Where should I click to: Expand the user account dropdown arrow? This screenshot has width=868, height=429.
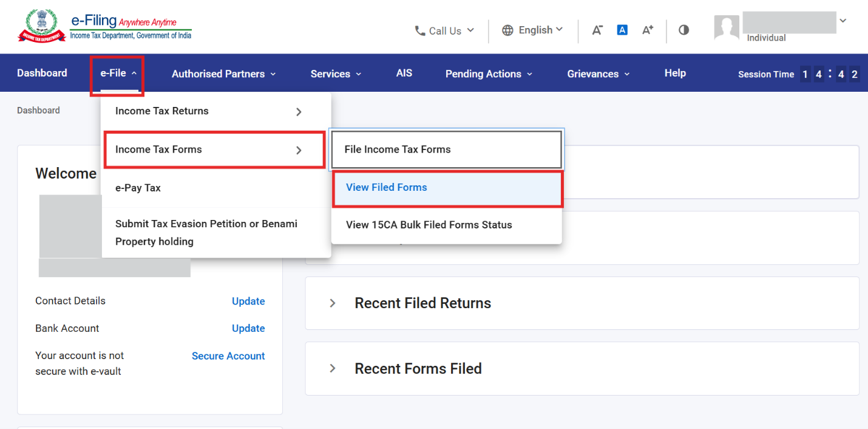pos(843,21)
